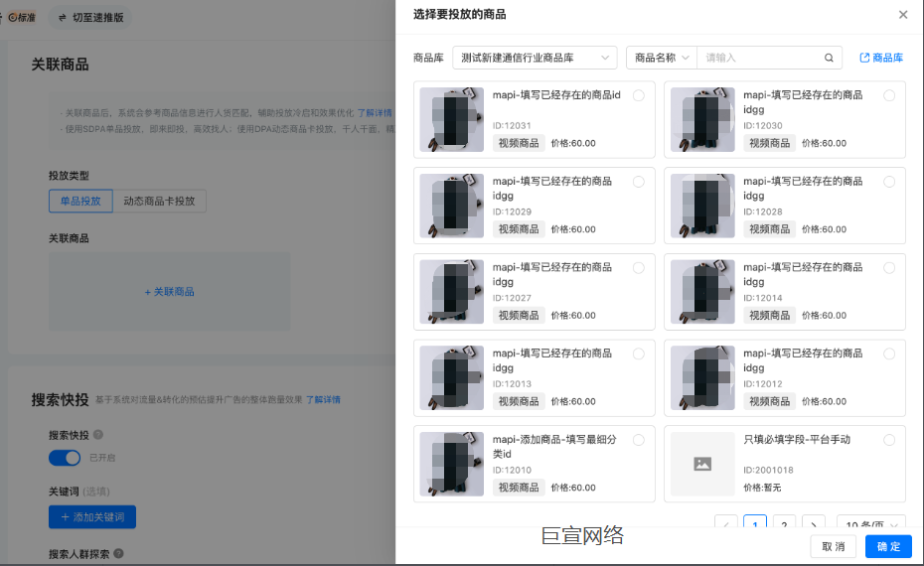This screenshot has width=924, height=566.
Task: Click the help icon next to 搜索人群探索
Action: tap(118, 554)
